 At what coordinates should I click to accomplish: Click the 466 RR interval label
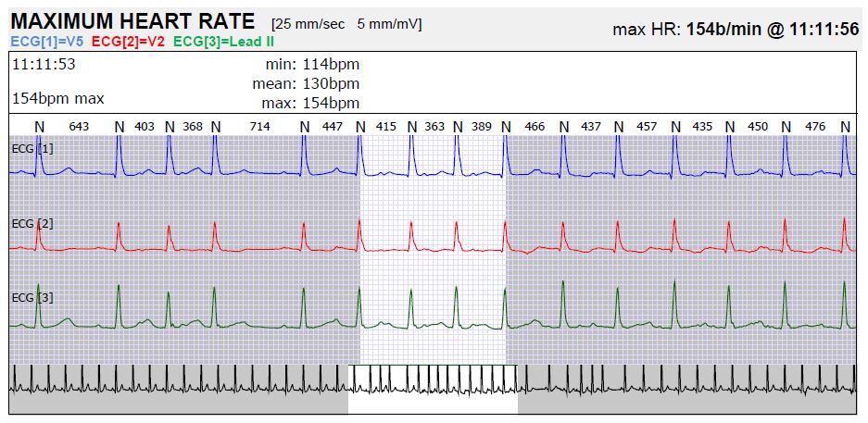[x=535, y=126]
